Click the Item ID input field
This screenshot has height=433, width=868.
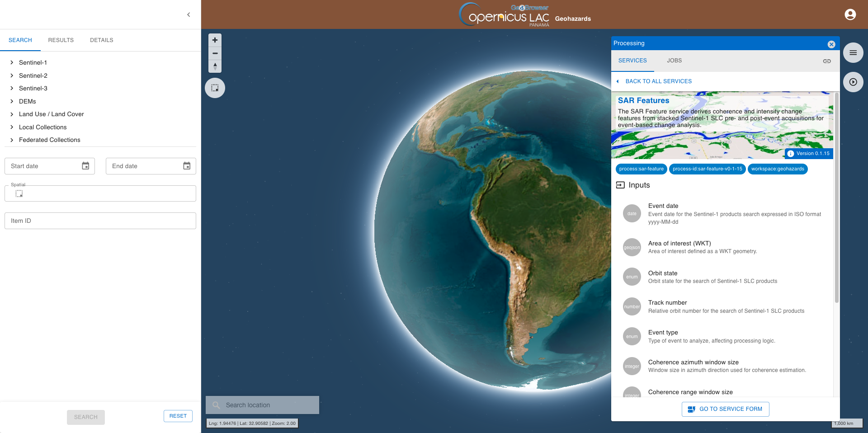[x=100, y=221]
